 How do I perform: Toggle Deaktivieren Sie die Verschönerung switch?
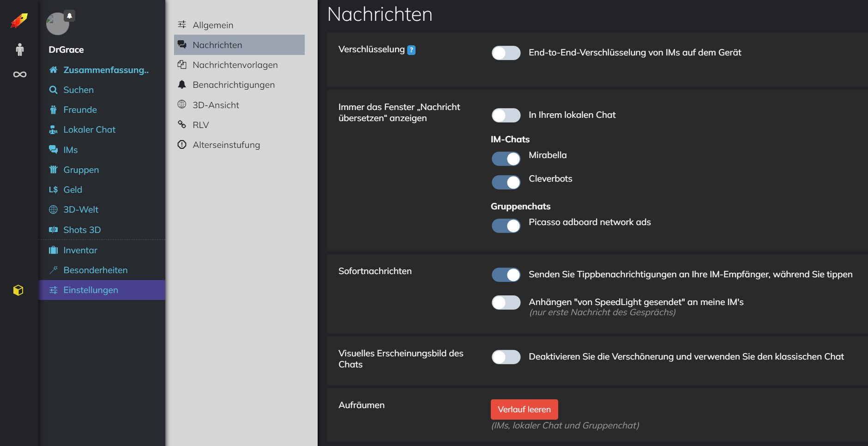click(506, 357)
